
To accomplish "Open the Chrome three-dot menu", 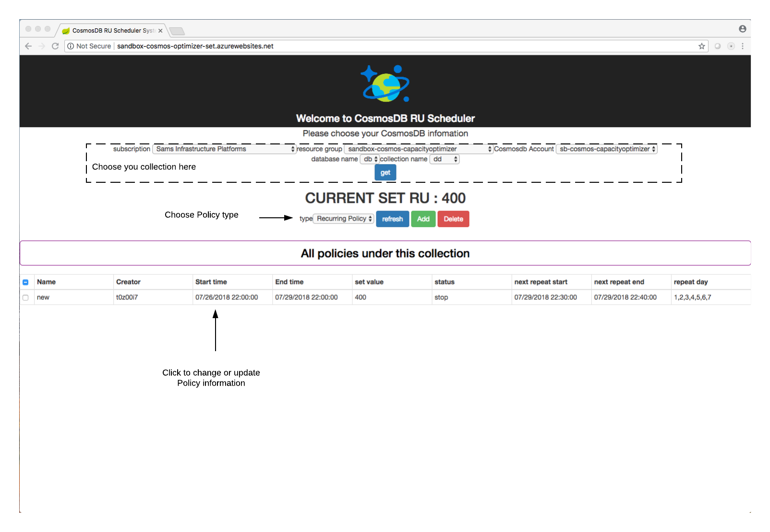I will (x=742, y=46).
